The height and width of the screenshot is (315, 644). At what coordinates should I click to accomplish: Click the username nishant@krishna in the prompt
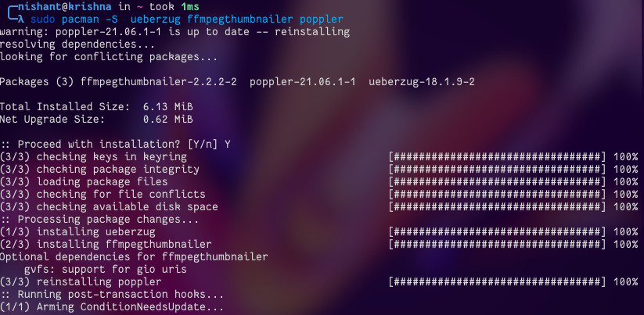(x=65, y=6)
